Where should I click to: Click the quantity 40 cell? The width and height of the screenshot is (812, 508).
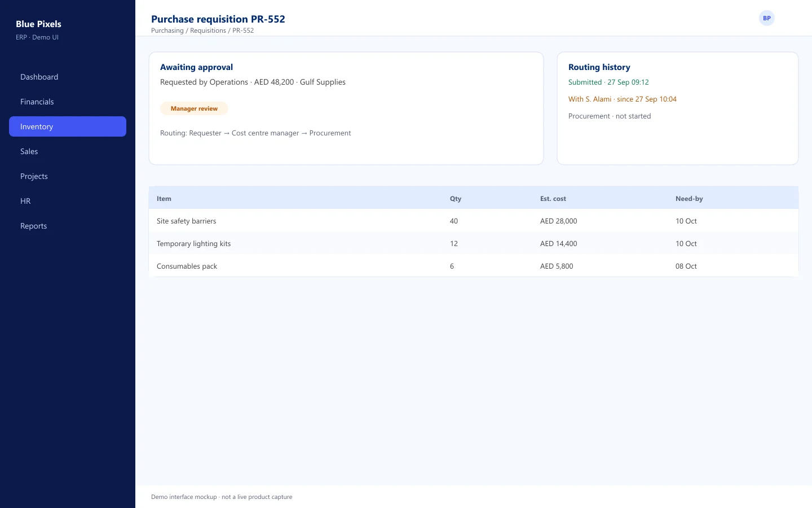454,221
